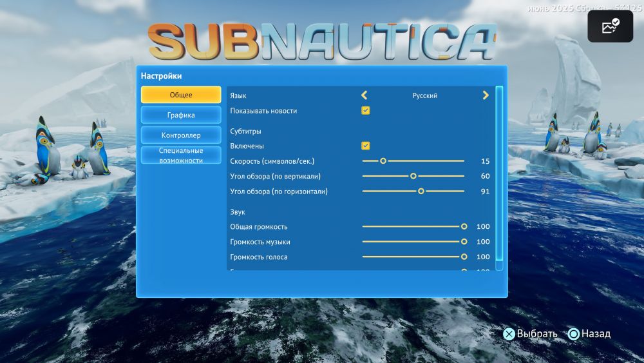Switch language with the right arrow
Viewport: 644px width, 363px height.
click(486, 95)
